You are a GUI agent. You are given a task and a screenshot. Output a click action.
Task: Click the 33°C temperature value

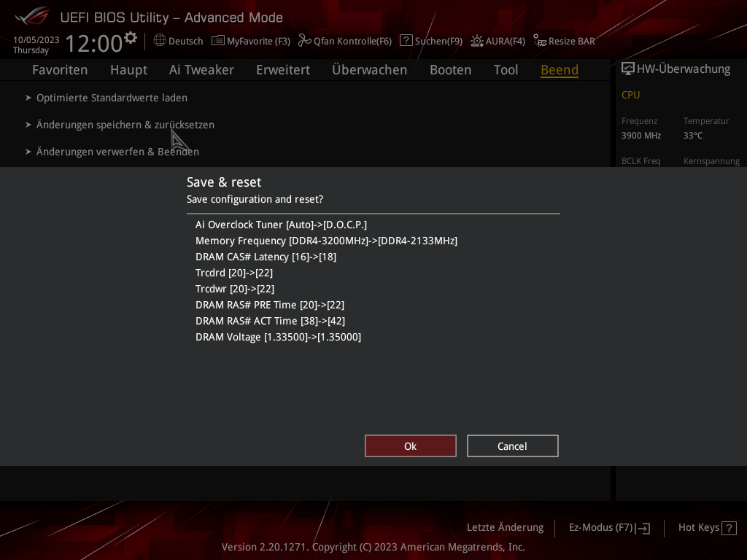693,136
